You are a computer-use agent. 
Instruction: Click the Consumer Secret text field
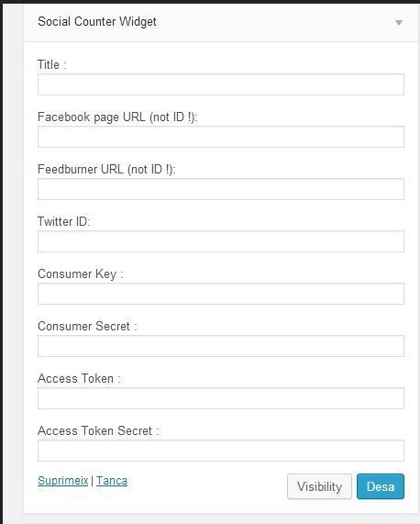tap(221, 346)
